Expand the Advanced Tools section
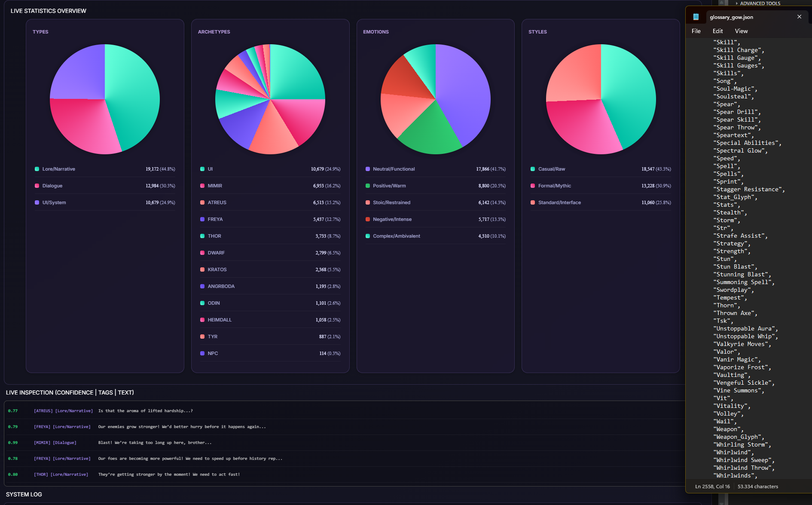812x505 pixels. 758,3
